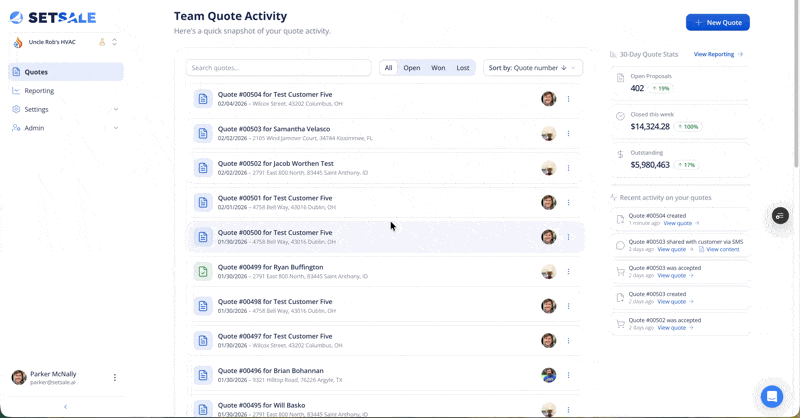Select the Lost filter tab
The height and width of the screenshot is (418, 800).
[463, 67]
